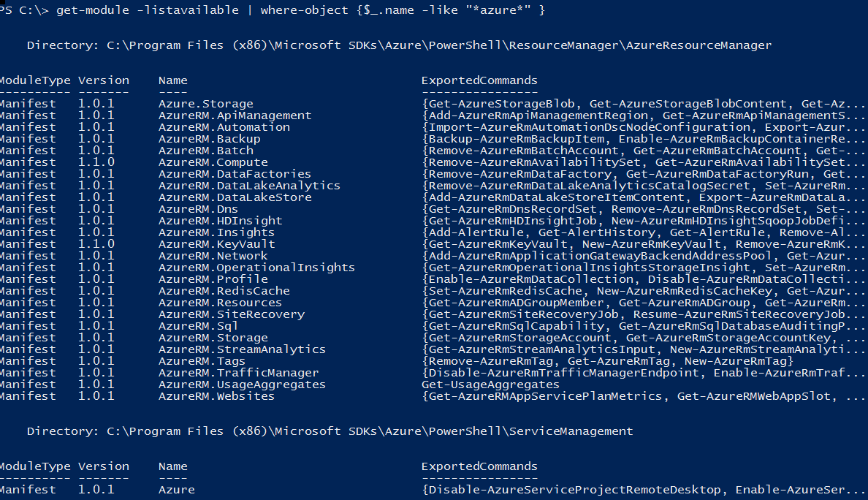The width and height of the screenshot is (868, 500).
Task: Click the first Version column header
Action: tap(104, 80)
